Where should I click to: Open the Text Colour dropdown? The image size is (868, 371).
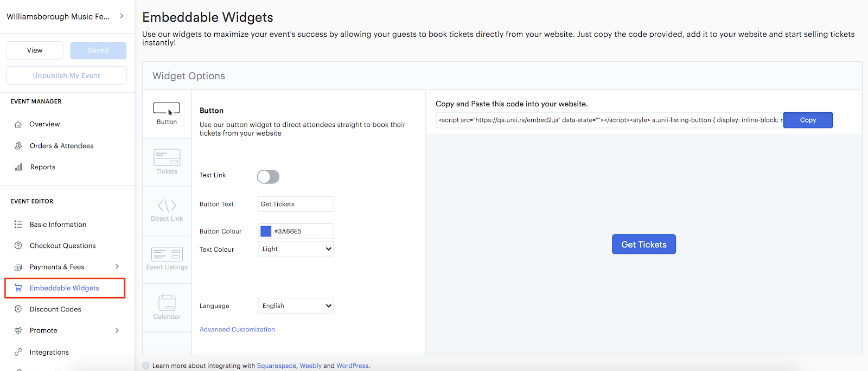tap(295, 249)
